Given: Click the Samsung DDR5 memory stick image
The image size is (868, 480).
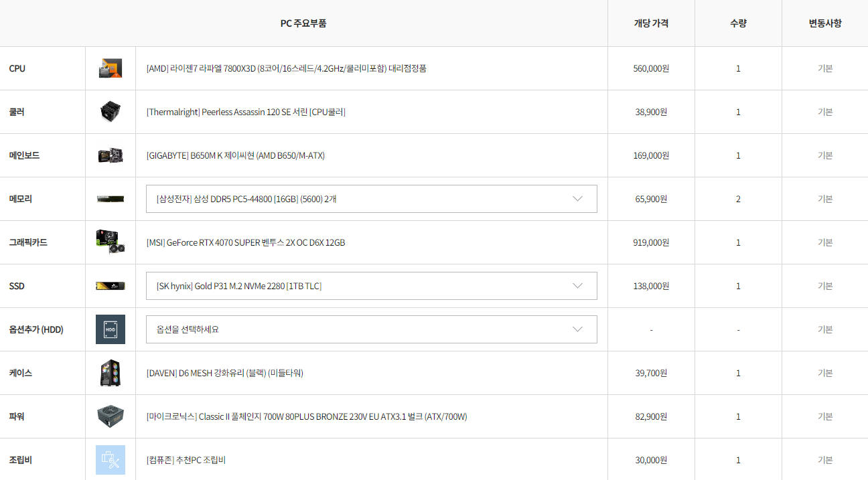Looking at the screenshot, I should coord(111,199).
